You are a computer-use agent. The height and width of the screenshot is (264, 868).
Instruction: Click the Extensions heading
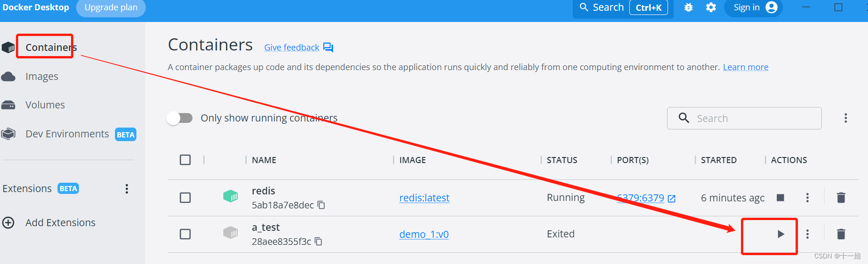coord(27,188)
